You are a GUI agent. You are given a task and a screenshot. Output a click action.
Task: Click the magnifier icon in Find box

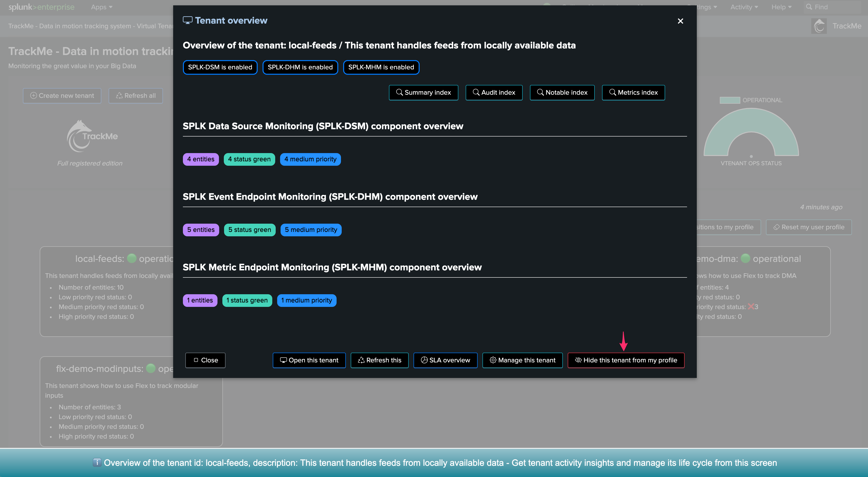809,7
